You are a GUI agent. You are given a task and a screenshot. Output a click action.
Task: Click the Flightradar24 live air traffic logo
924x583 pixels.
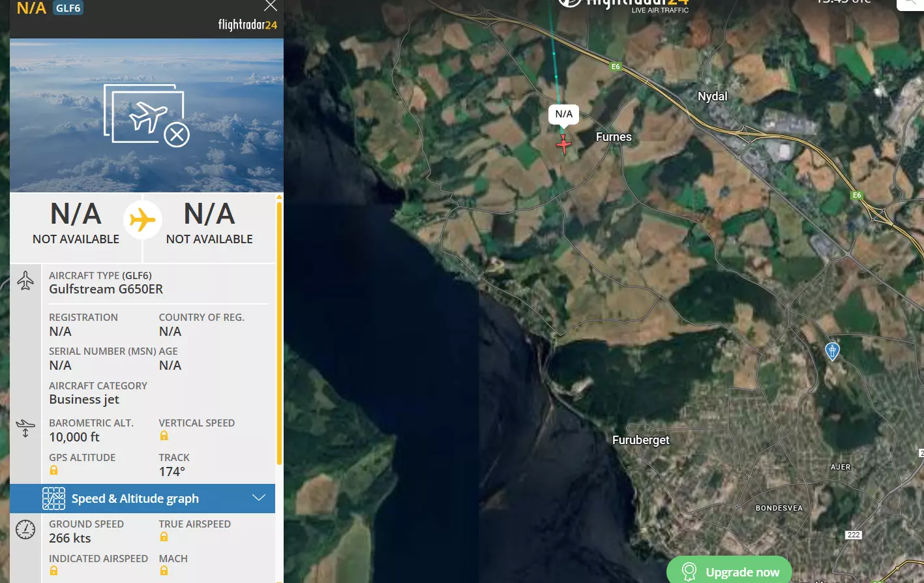click(624, 5)
